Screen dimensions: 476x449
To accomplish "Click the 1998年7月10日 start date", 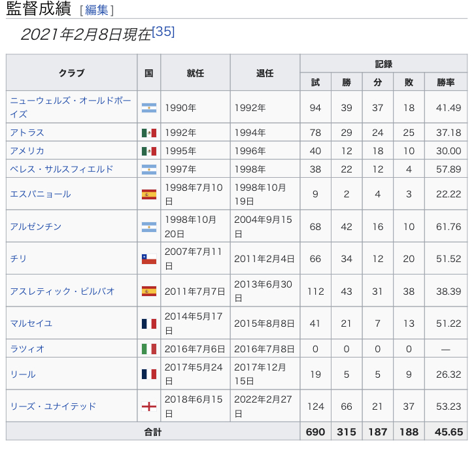I will coord(194,194).
